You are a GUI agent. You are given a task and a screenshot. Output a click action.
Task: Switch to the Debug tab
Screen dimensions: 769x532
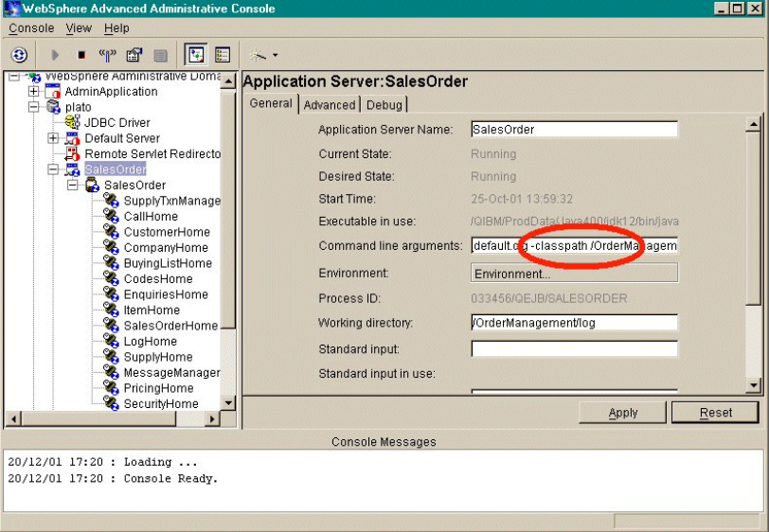[x=384, y=105]
